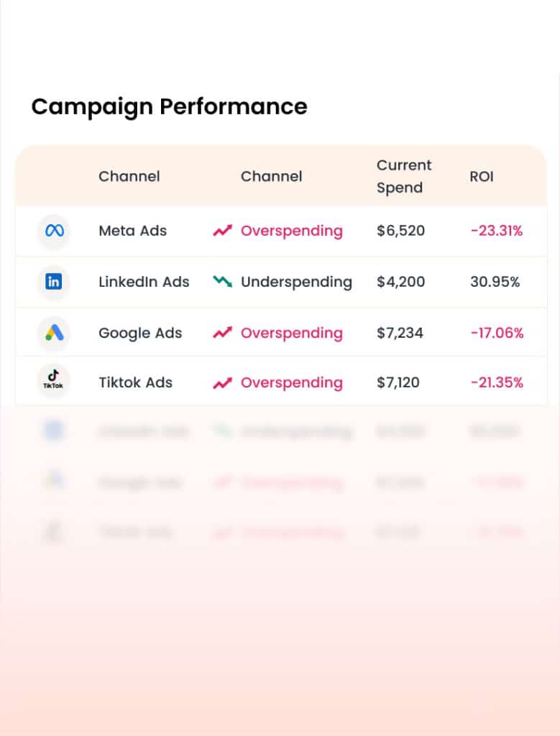The image size is (560, 736).
Task: Click the 30.95% ROI value
Action: 495,282
